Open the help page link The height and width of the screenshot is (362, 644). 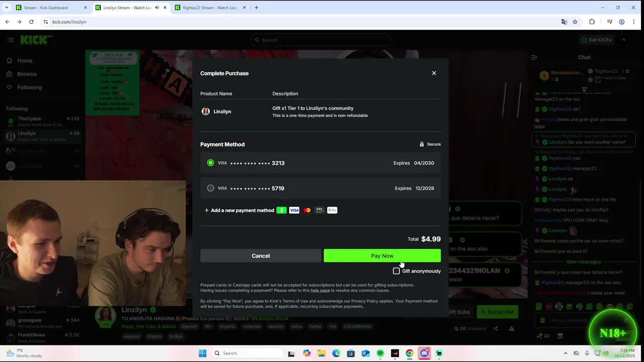320,290
